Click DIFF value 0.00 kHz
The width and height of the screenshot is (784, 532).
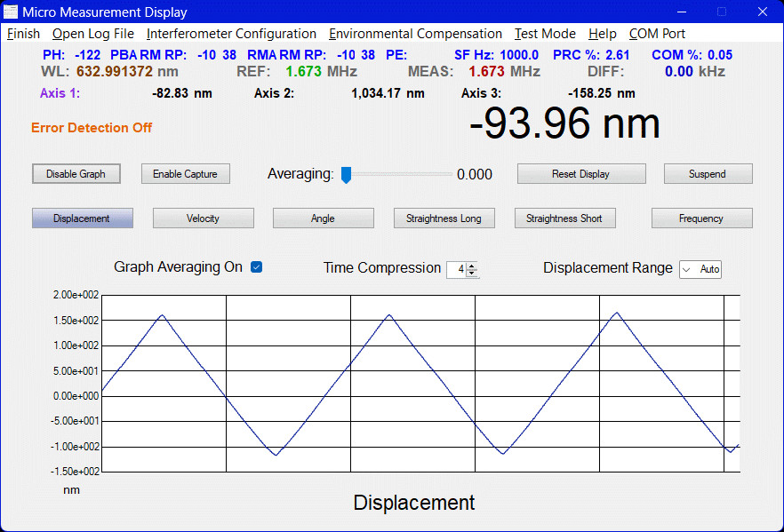[695, 71]
